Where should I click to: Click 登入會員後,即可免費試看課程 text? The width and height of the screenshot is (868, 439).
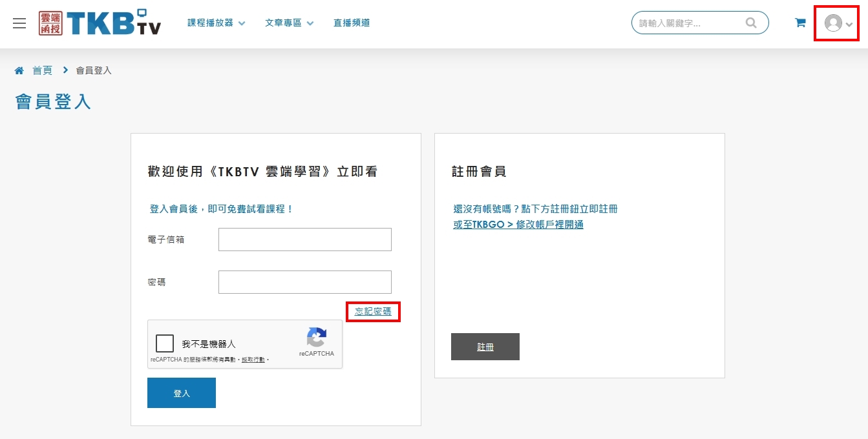[x=222, y=209]
